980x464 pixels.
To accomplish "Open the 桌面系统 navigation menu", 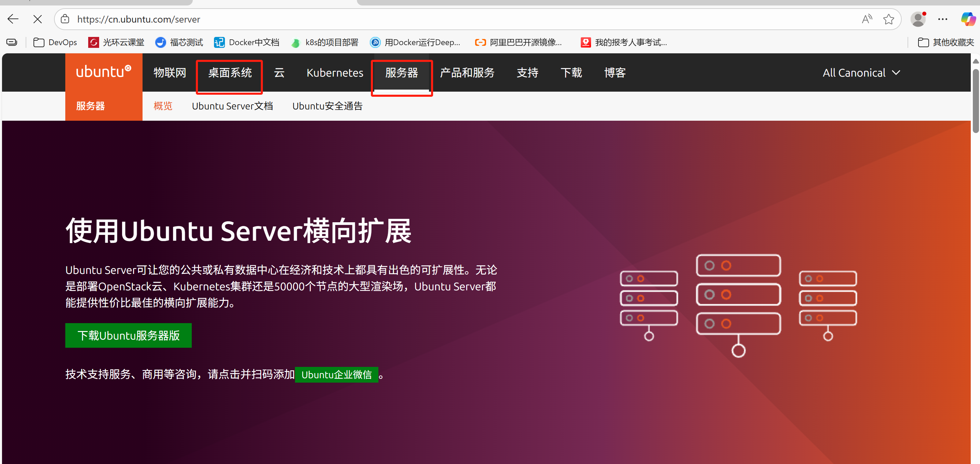I will (229, 73).
